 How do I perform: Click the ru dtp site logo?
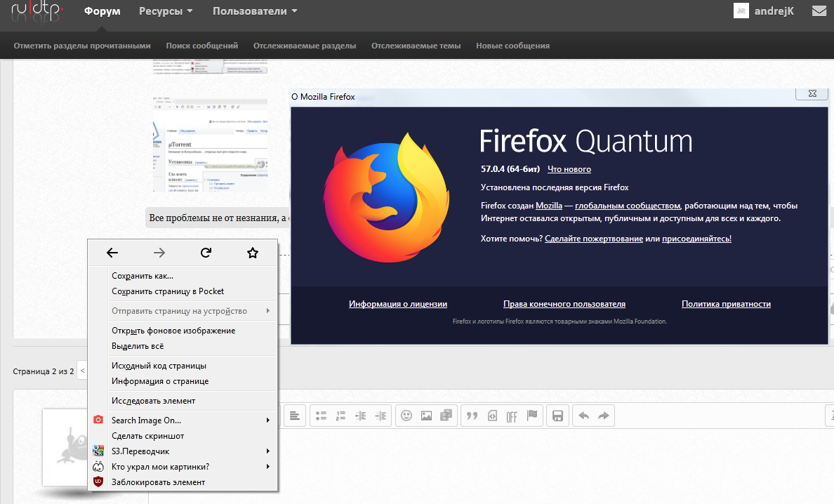pos(37,12)
